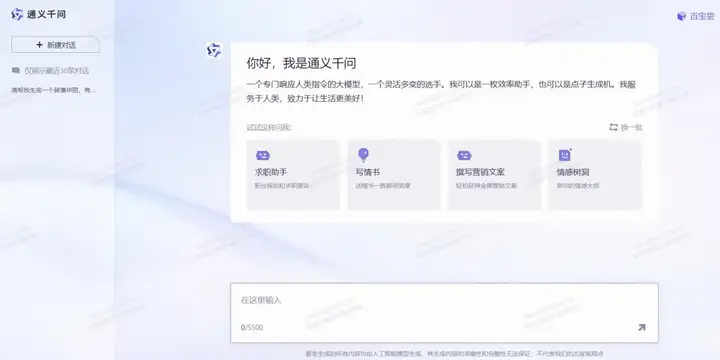The height and width of the screenshot is (360, 720).
Task: Refresh suggestions with 换一批 button
Action: point(625,127)
